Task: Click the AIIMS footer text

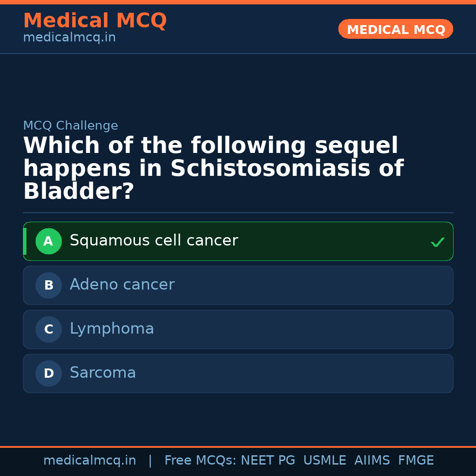Action: coord(372,461)
